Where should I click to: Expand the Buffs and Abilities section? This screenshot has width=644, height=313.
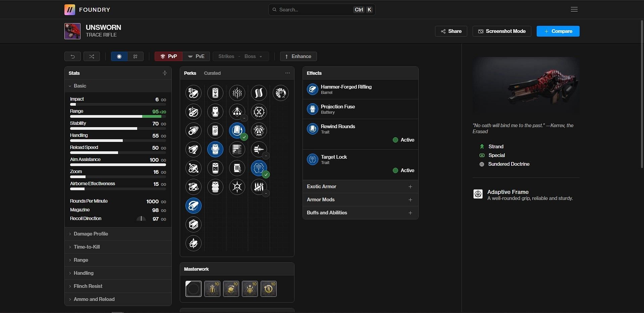point(361,213)
